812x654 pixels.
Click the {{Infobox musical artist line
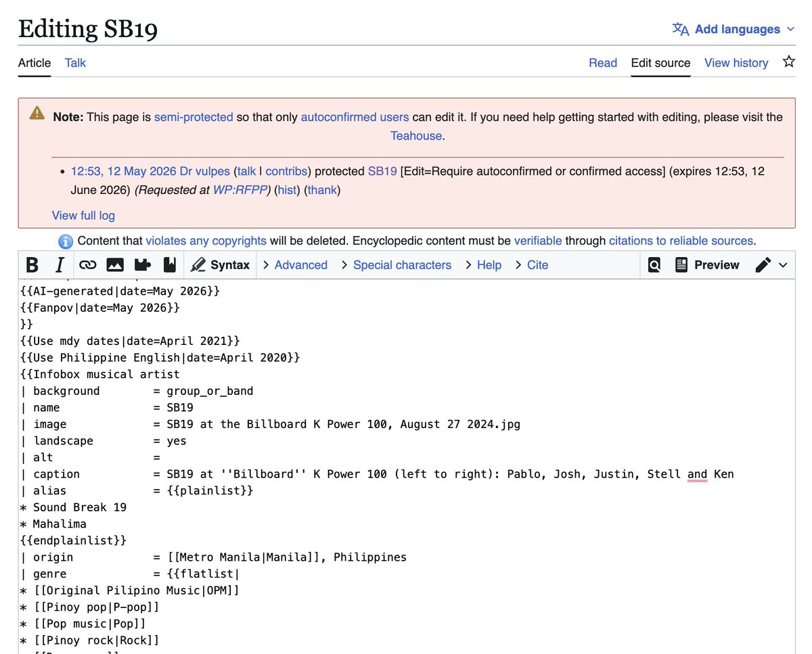(x=100, y=374)
